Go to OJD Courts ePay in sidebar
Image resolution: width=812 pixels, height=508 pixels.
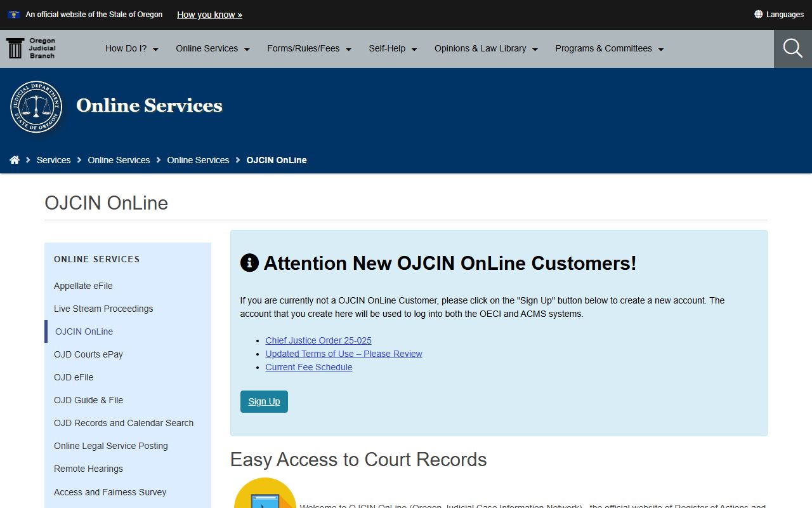coord(88,354)
